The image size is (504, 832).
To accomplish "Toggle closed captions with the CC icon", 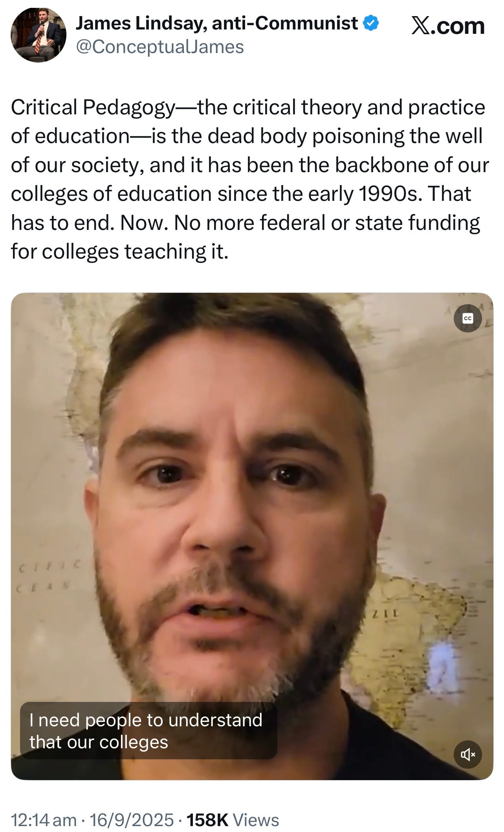I will pyautogui.click(x=467, y=318).
